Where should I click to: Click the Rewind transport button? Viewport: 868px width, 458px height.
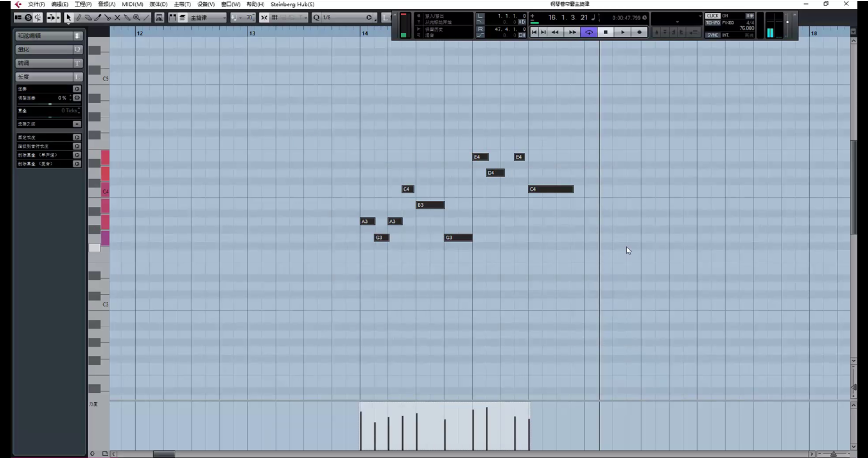(x=555, y=32)
